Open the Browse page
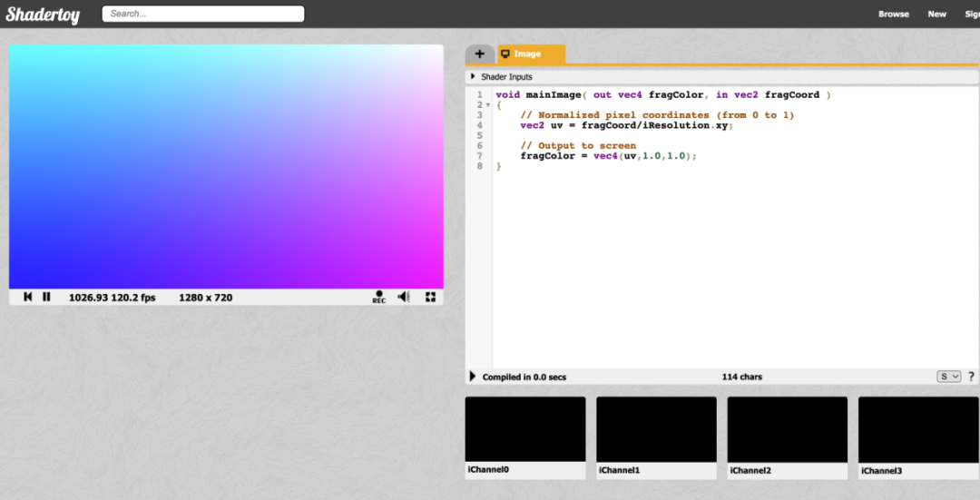The image size is (980, 500). 893,15
